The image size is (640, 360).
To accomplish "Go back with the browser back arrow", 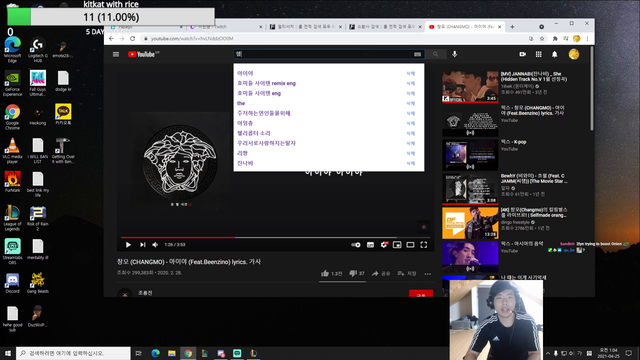I will click(111, 38).
